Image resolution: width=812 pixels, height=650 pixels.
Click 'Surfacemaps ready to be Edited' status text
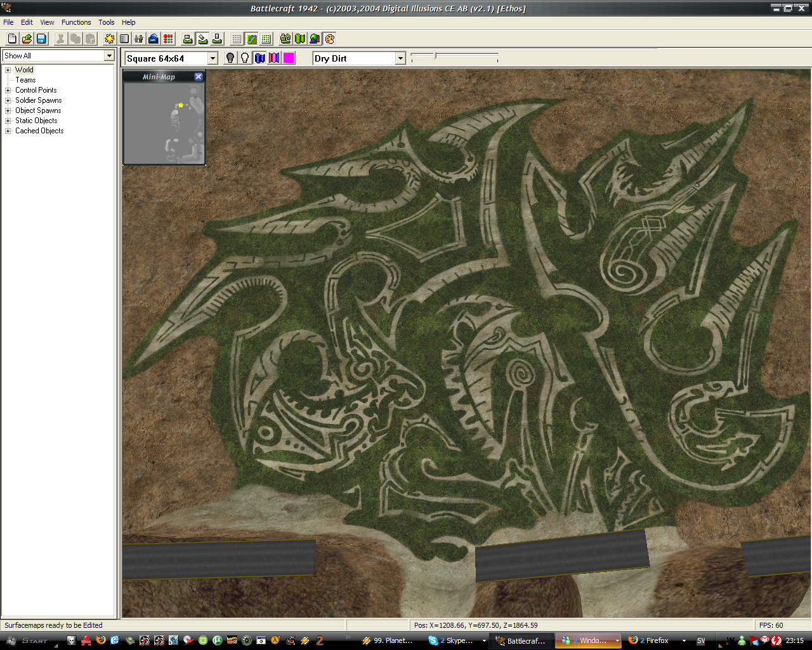pyautogui.click(x=53, y=625)
